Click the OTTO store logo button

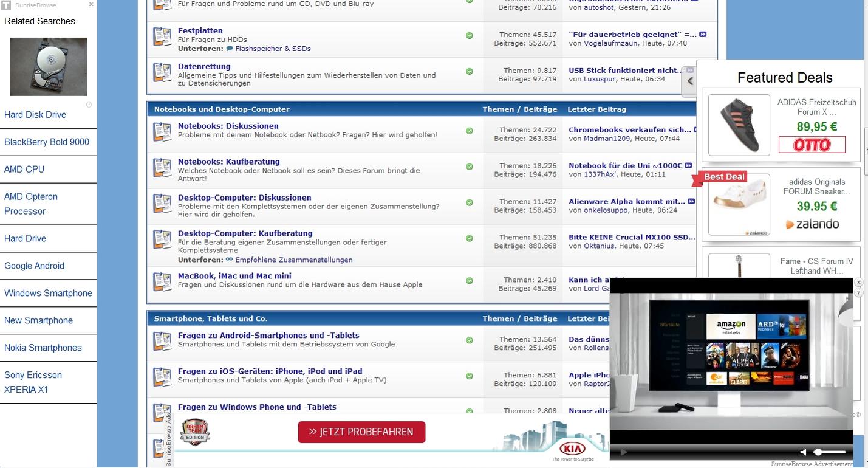[812, 145]
